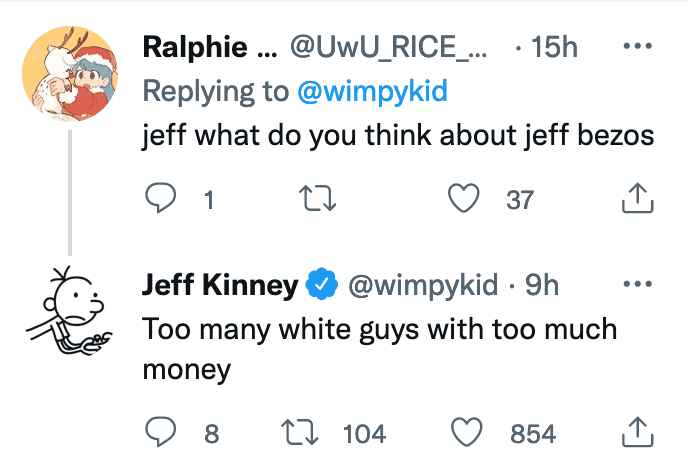
Task: Retweet Ralphie's question about Jeff Bezos
Action: [x=322, y=200]
